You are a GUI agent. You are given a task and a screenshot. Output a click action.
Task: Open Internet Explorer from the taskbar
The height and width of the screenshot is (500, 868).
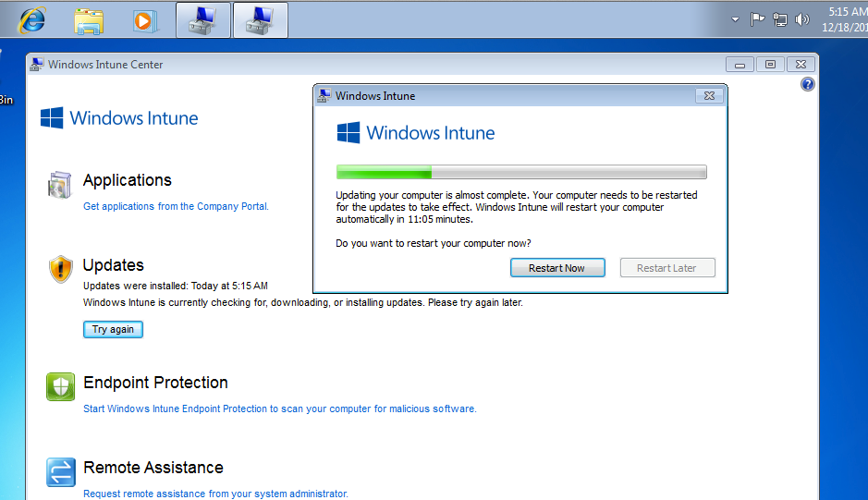click(32, 20)
